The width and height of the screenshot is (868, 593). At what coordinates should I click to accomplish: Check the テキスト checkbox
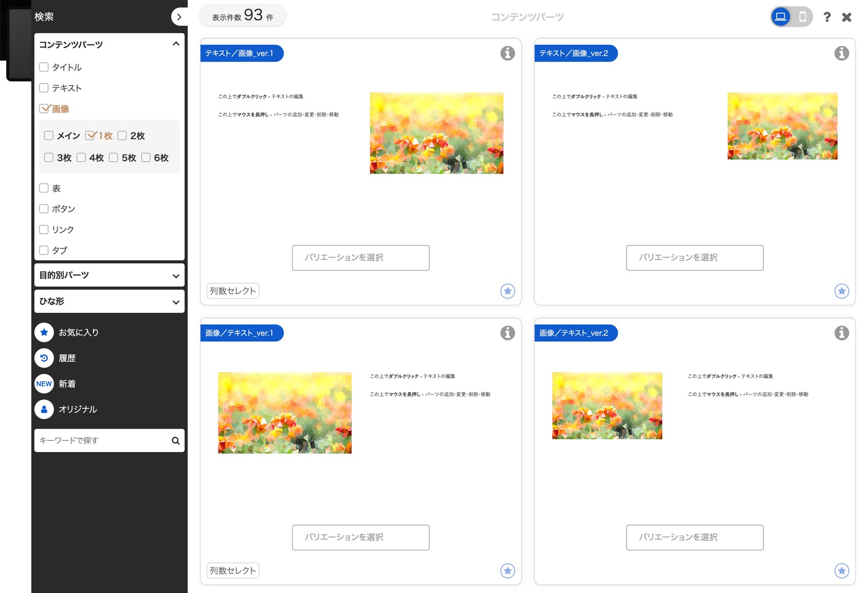[44, 88]
